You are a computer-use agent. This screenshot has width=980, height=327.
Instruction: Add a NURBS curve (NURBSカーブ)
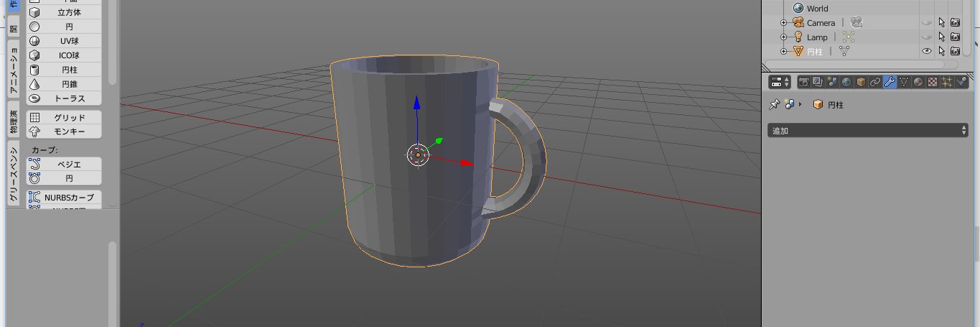(64, 197)
